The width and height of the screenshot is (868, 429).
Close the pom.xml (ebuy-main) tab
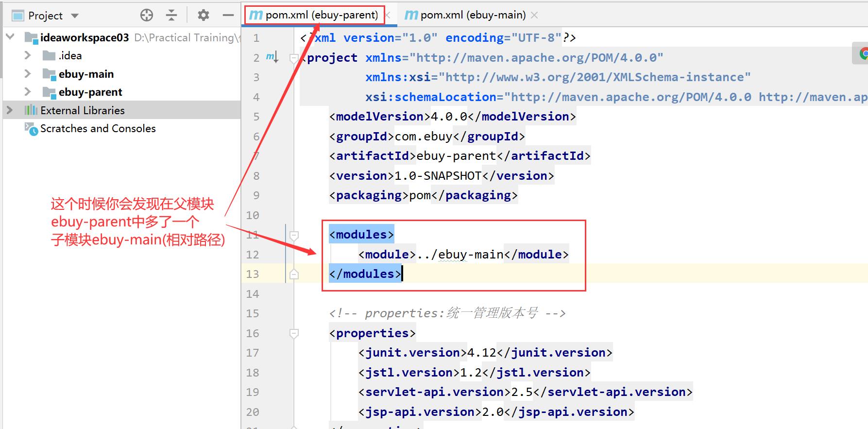point(534,15)
